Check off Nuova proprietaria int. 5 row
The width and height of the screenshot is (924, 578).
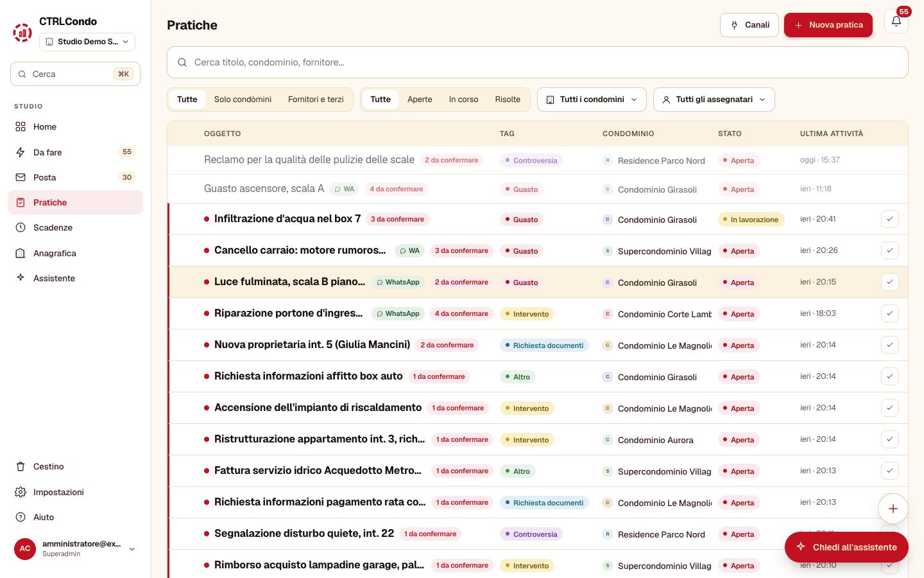click(x=890, y=345)
